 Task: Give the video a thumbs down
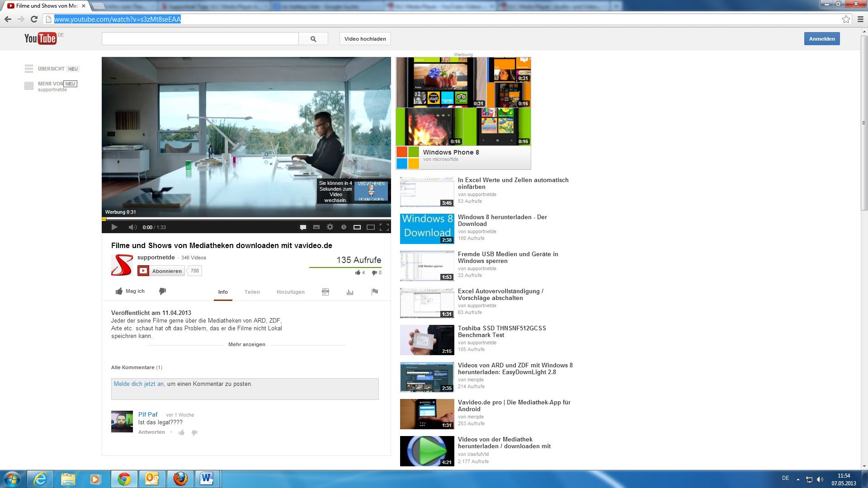[x=162, y=291]
